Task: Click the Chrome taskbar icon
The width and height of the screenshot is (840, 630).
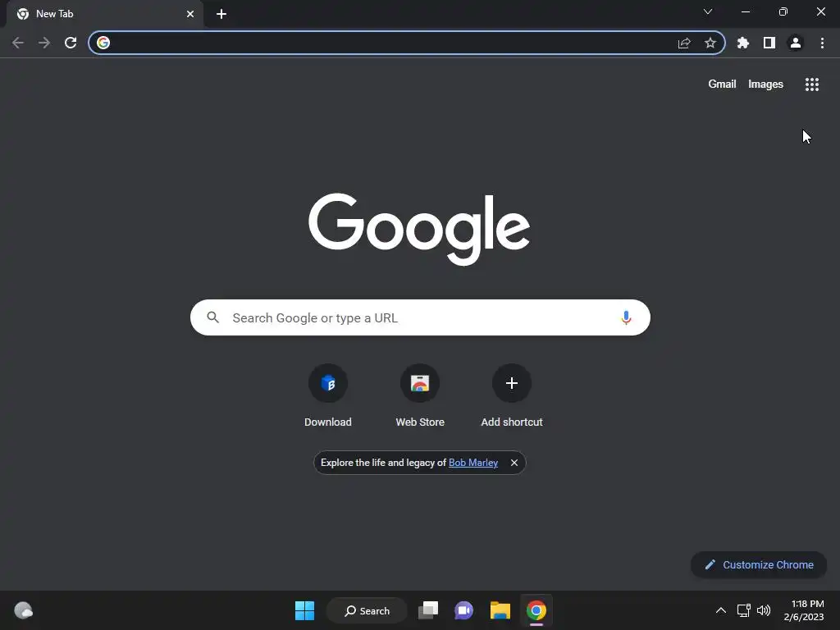Action: [x=536, y=610]
